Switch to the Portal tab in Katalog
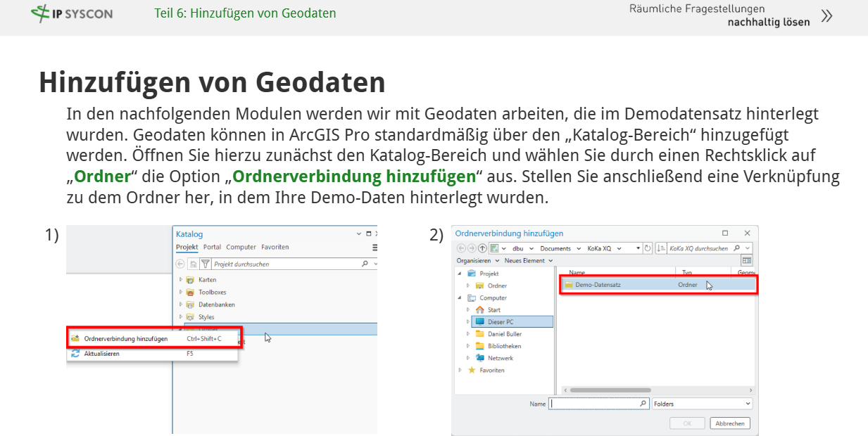The width and height of the screenshot is (868, 436). point(212,248)
